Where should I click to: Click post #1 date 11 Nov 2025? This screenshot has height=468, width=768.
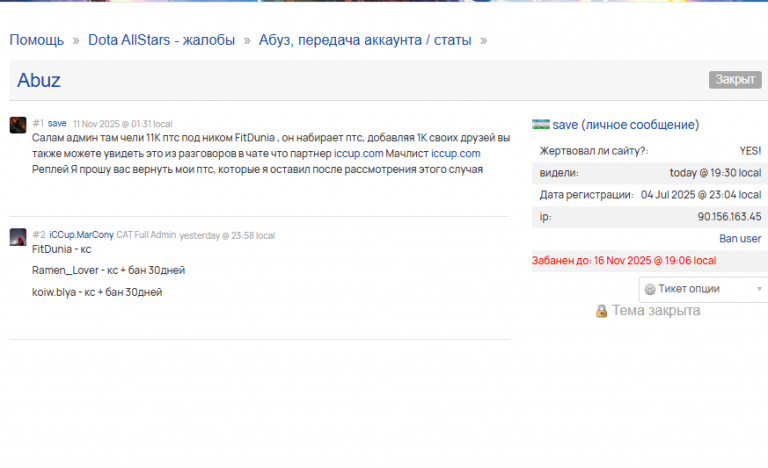pyautogui.click(x=122, y=124)
